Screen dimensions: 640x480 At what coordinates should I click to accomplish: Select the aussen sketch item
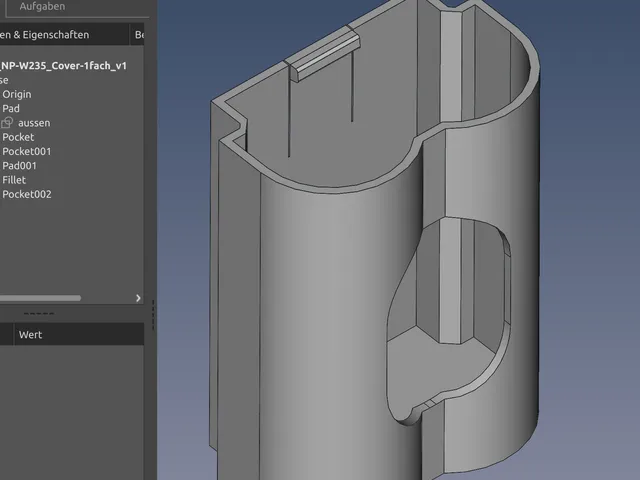(x=34, y=123)
